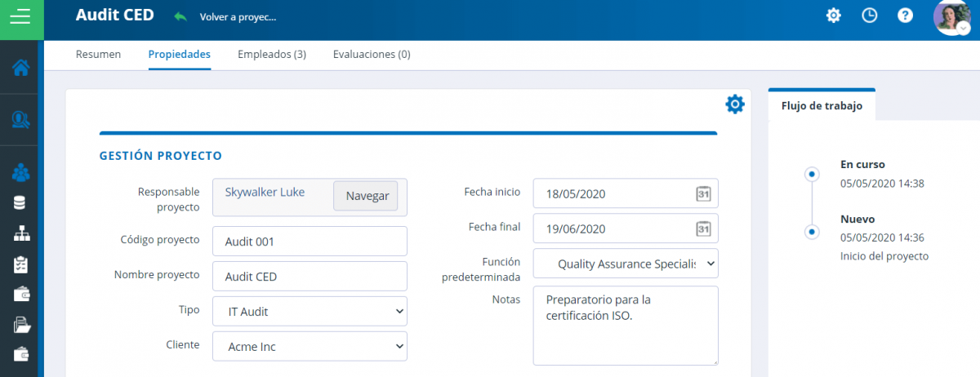Click the En curso workflow marker

point(811,174)
